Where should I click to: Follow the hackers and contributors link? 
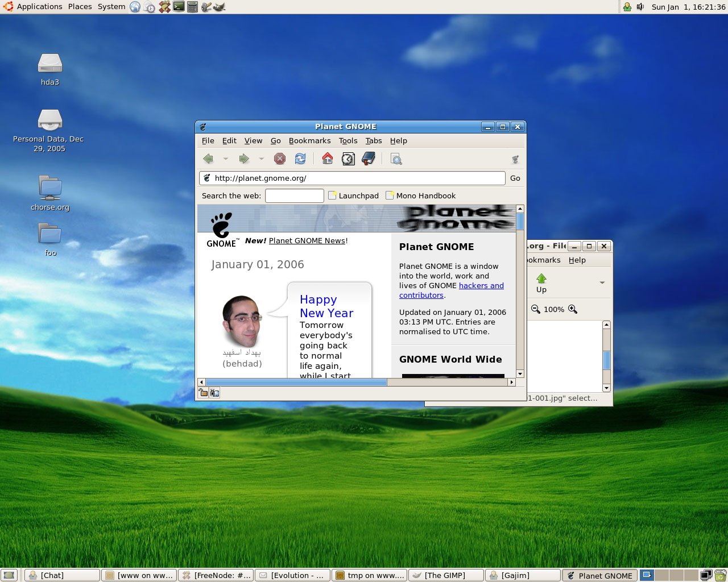point(452,290)
